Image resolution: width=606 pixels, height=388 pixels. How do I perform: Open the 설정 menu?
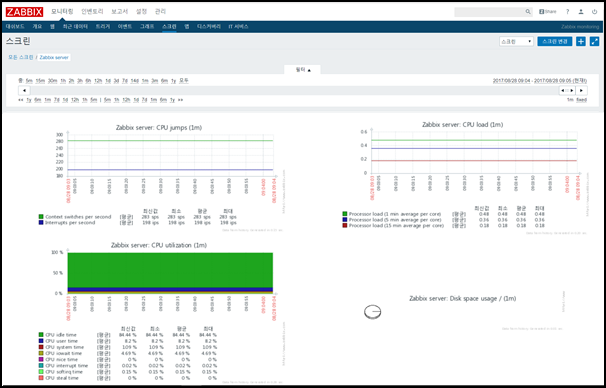point(141,12)
